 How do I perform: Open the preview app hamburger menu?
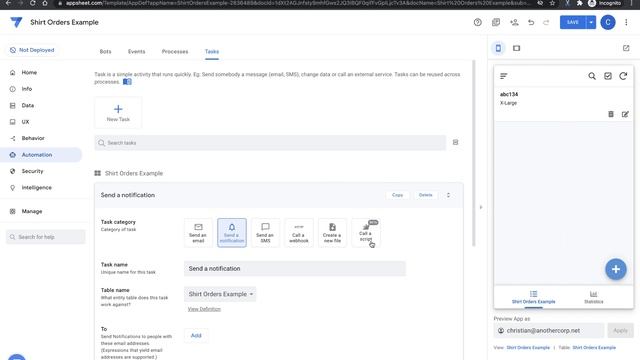coord(504,76)
